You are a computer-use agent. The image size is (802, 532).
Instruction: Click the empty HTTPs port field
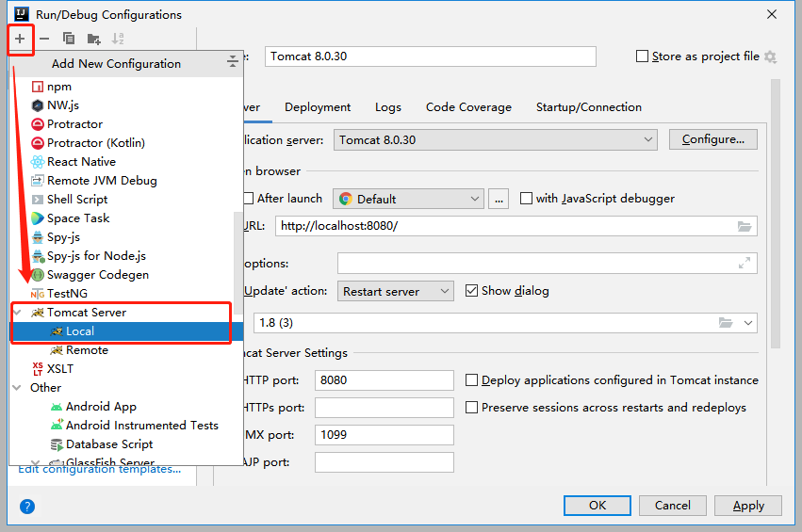click(x=385, y=408)
